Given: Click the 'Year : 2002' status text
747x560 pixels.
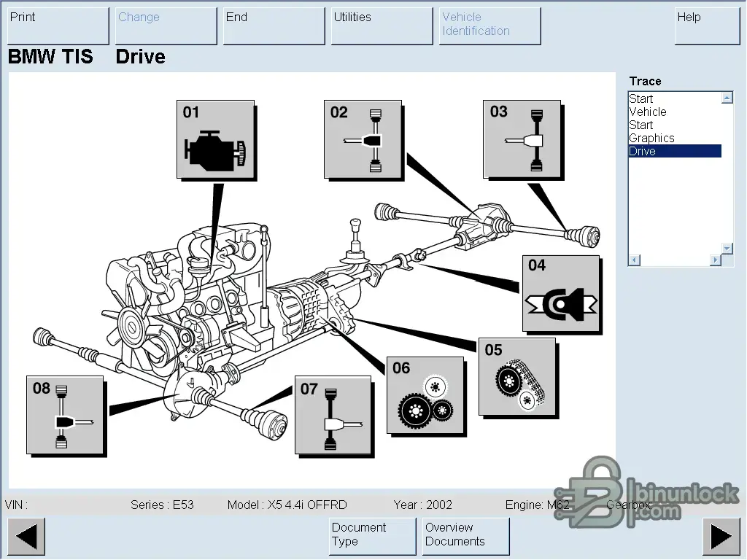Looking at the screenshot, I should [422, 505].
